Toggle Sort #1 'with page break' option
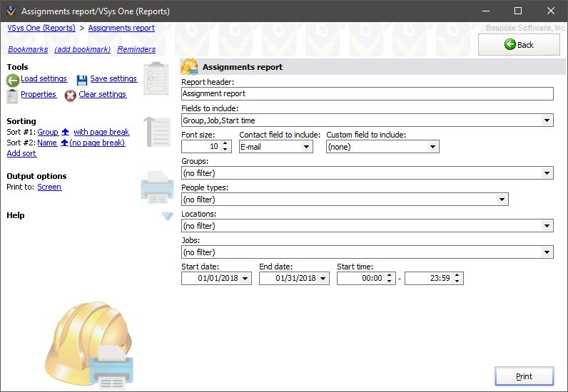Image resolution: width=568 pixels, height=392 pixels. [101, 133]
